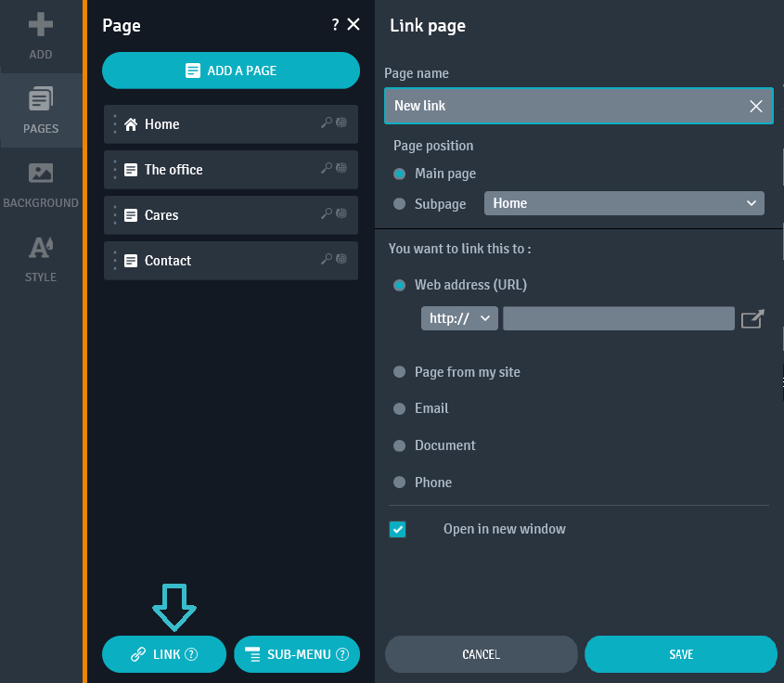The width and height of the screenshot is (784, 683).
Task: Click inside the Web address URL field
Action: pos(618,318)
